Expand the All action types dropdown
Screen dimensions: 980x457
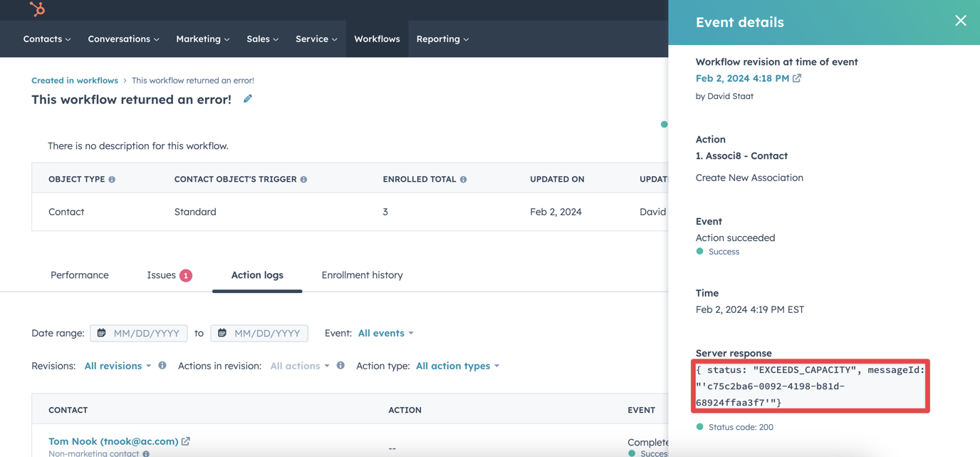[457, 366]
